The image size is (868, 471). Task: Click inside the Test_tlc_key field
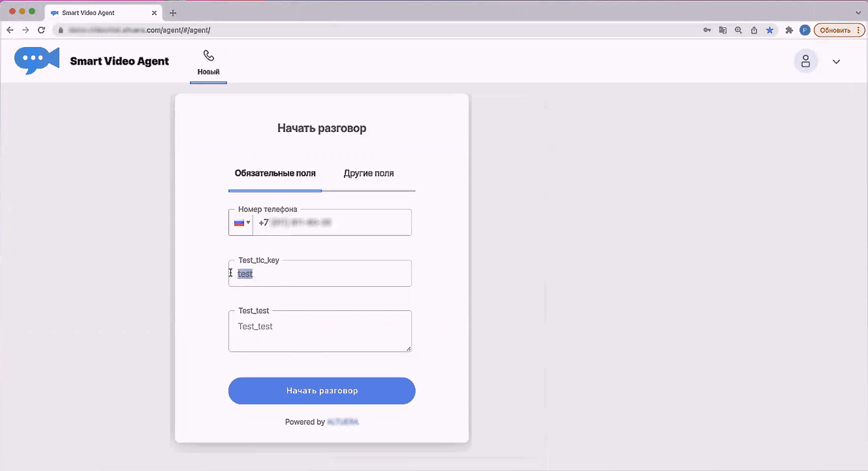click(x=320, y=274)
